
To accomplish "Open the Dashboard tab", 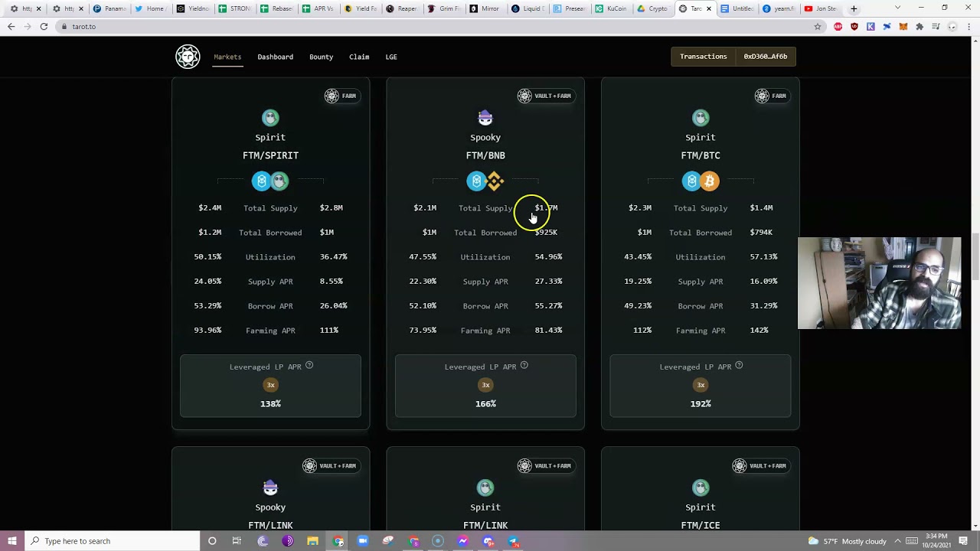I will 275,57.
